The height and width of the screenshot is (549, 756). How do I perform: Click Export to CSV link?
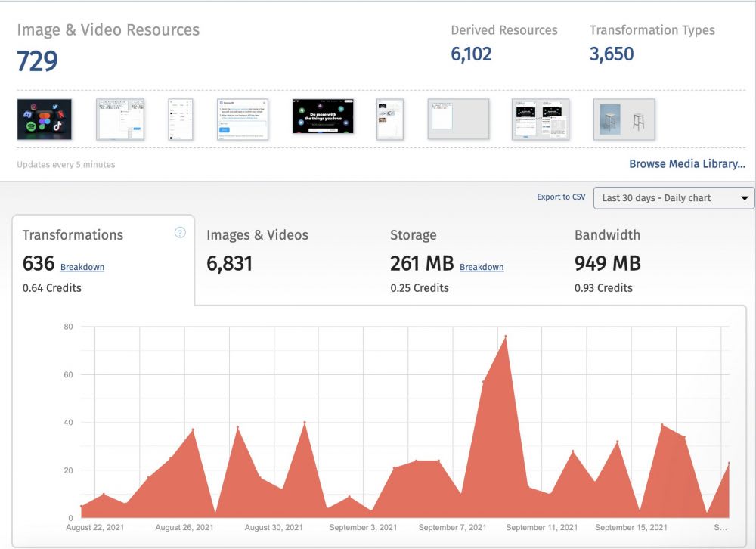tap(561, 197)
